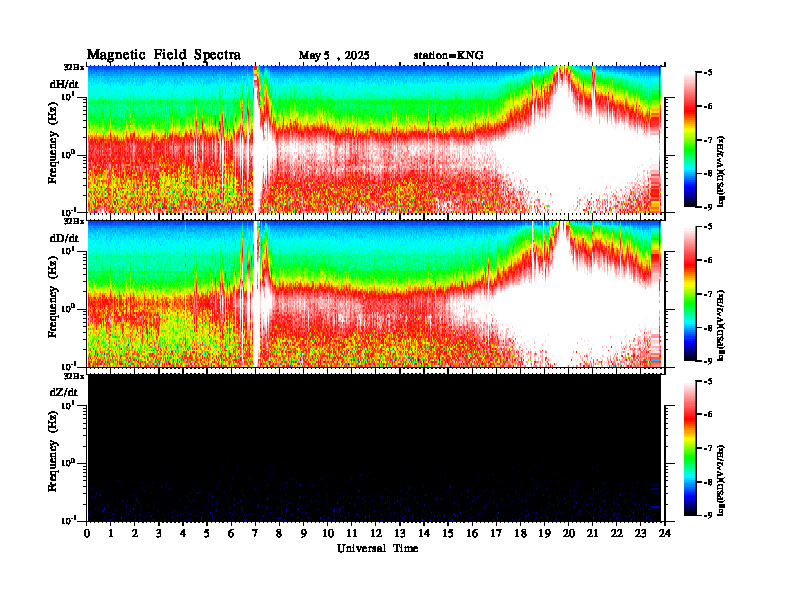
Task: Click the 32Hz label atop the dH/dt plot
Action: click(74, 67)
